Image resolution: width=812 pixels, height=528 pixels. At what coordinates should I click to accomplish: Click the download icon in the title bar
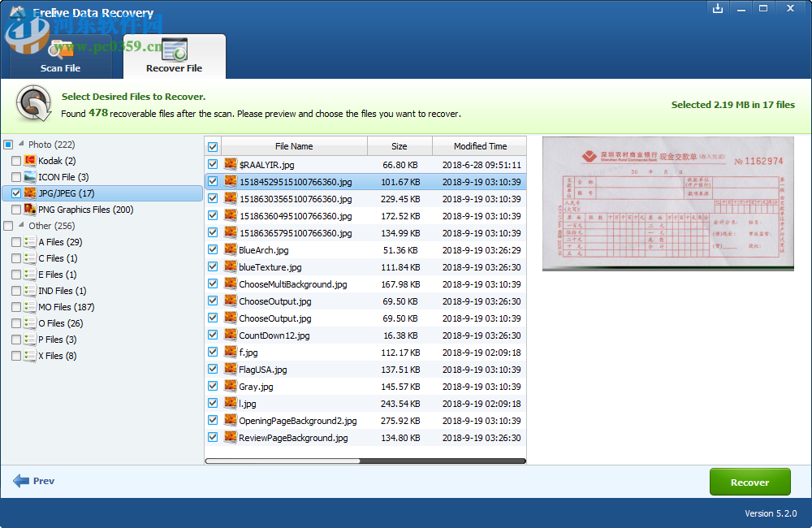point(718,8)
